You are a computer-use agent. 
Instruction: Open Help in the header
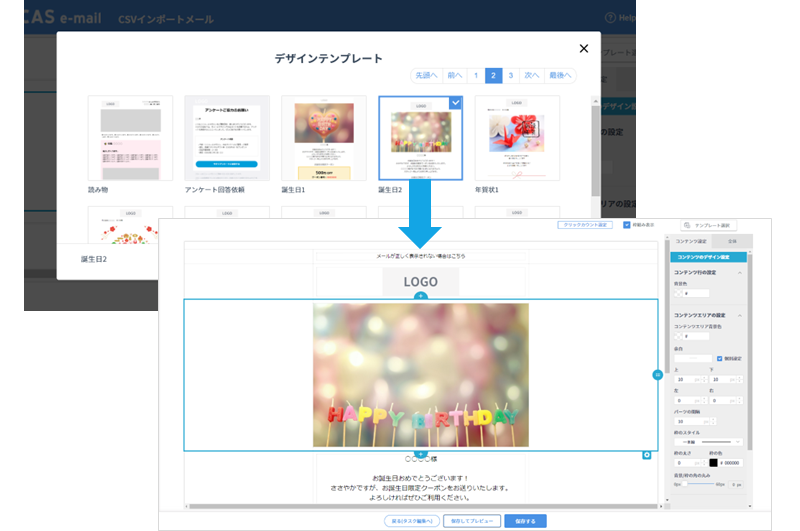click(x=620, y=18)
